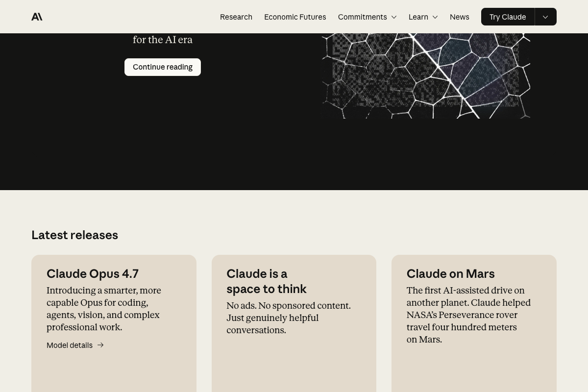
Task: Click the Anthropic logo icon
Action: 37,16
